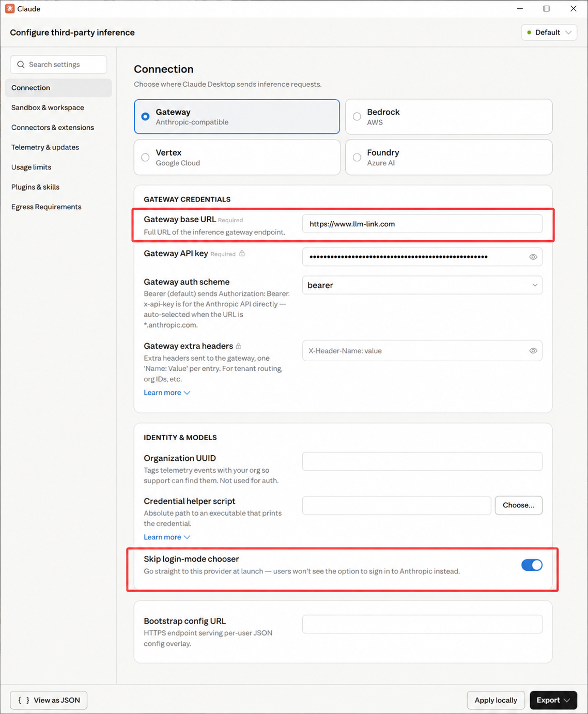
Task: Open the Default profile dropdown
Action: point(549,33)
